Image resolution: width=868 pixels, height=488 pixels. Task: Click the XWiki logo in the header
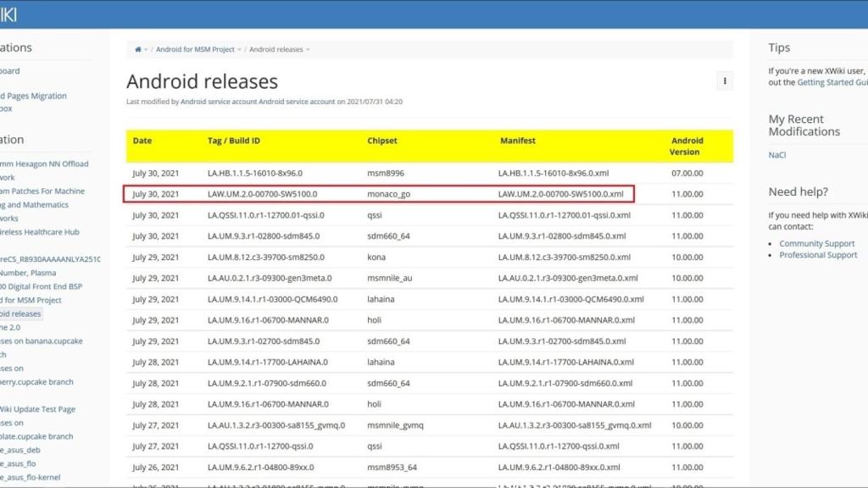click(x=8, y=14)
